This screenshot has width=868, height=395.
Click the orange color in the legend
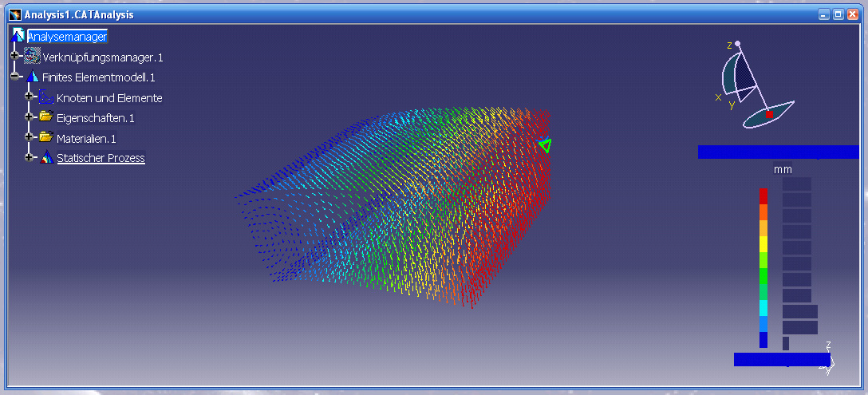pyautogui.click(x=763, y=212)
